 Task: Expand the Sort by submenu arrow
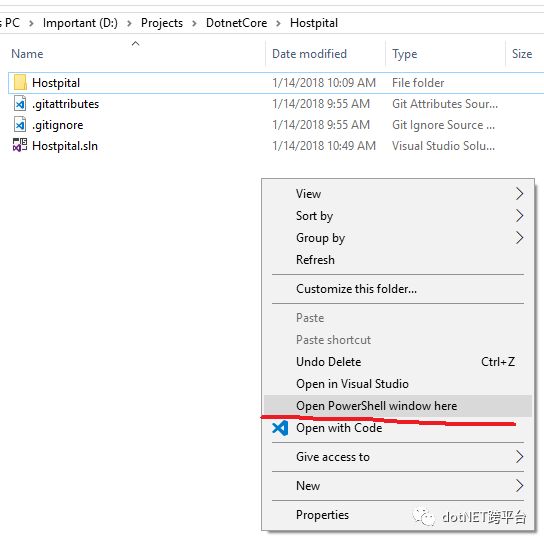519,215
